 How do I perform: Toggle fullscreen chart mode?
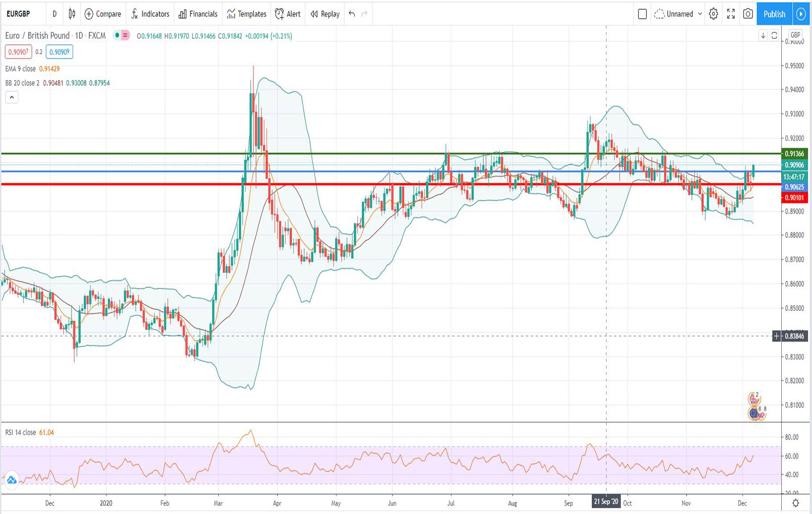731,14
